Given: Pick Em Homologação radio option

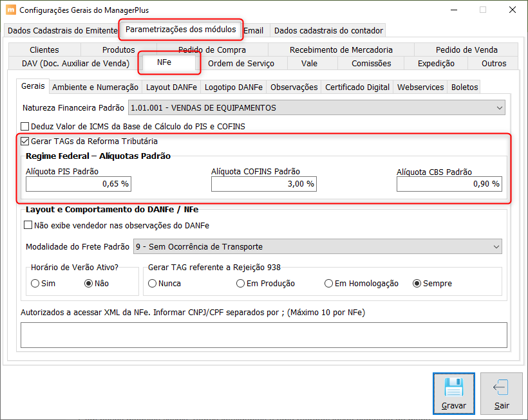Looking at the screenshot, I should [x=329, y=284].
